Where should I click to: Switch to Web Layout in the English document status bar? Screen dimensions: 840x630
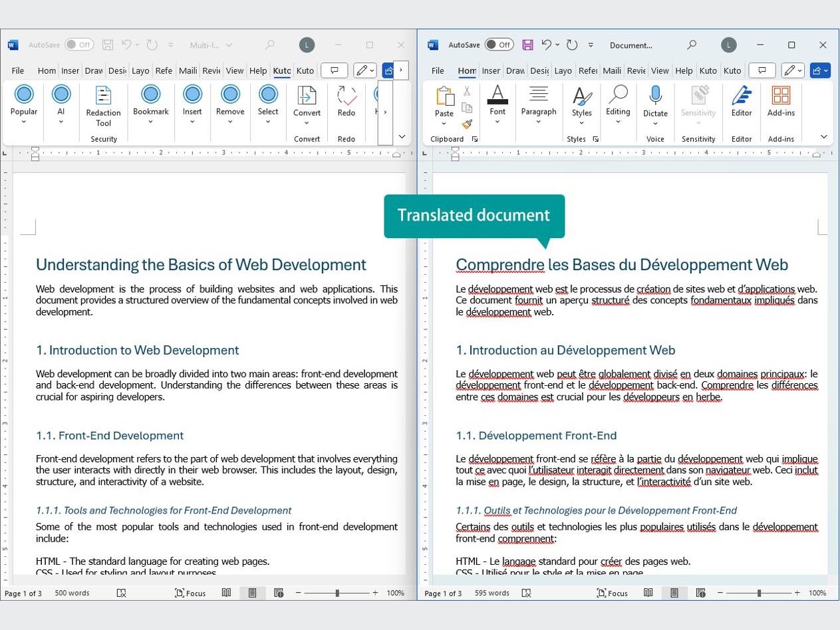(279, 593)
